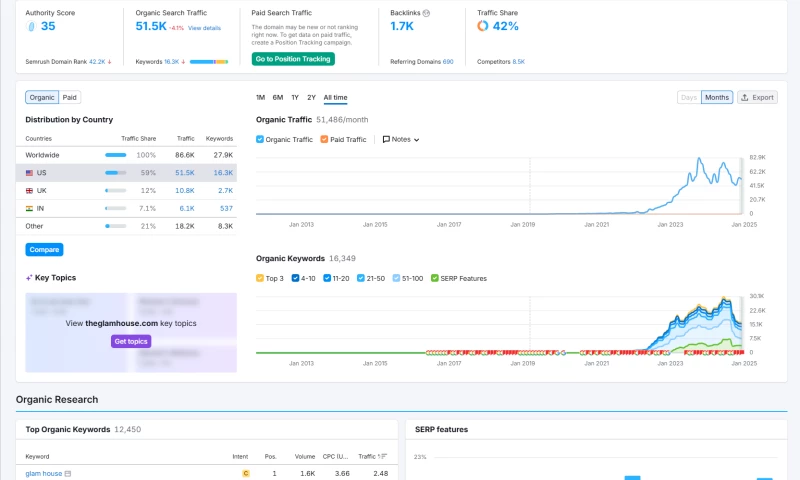Click the Key Topics sparkle icon
This screenshot has width=800, height=480.
(x=29, y=278)
